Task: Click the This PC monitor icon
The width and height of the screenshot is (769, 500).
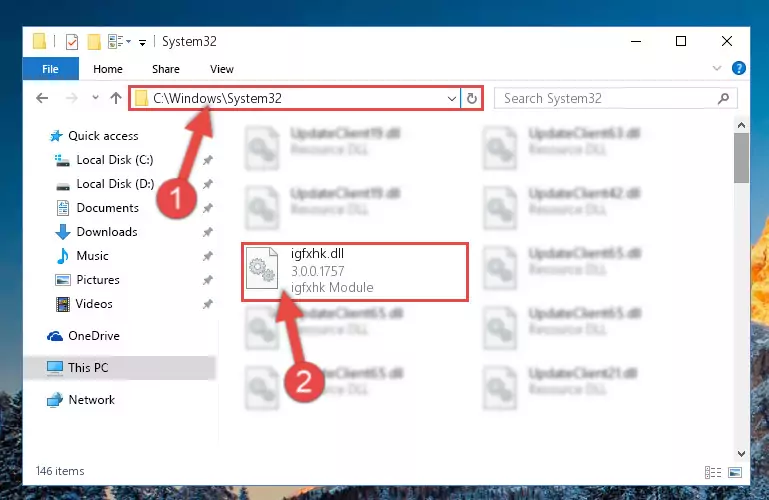Action: coord(55,368)
